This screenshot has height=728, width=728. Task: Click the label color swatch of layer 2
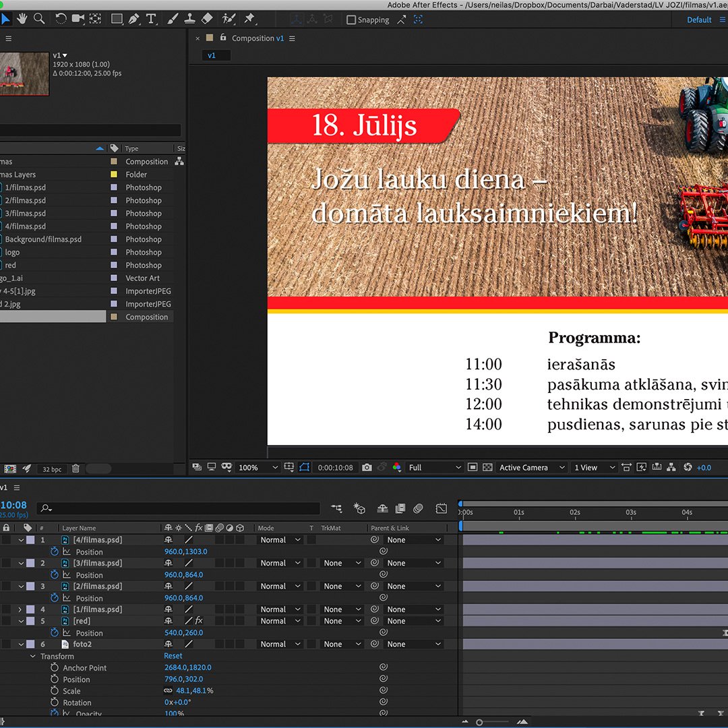pyautogui.click(x=30, y=563)
